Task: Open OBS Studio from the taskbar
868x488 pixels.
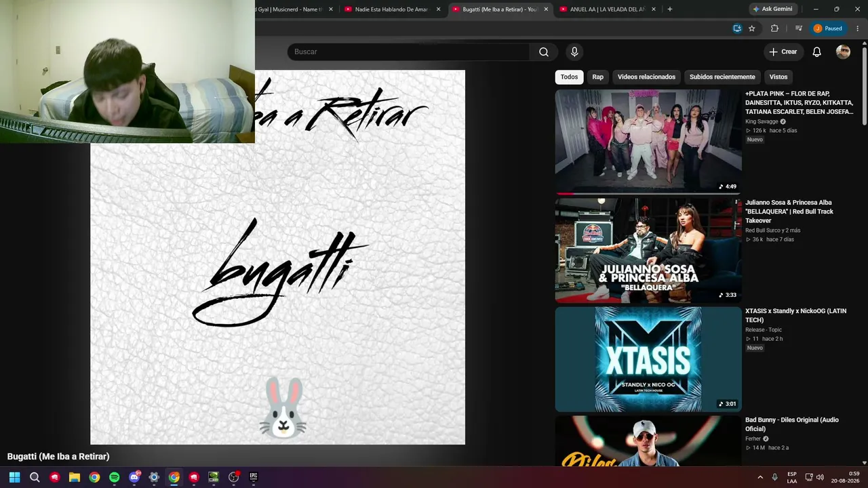Action: coord(234,477)
